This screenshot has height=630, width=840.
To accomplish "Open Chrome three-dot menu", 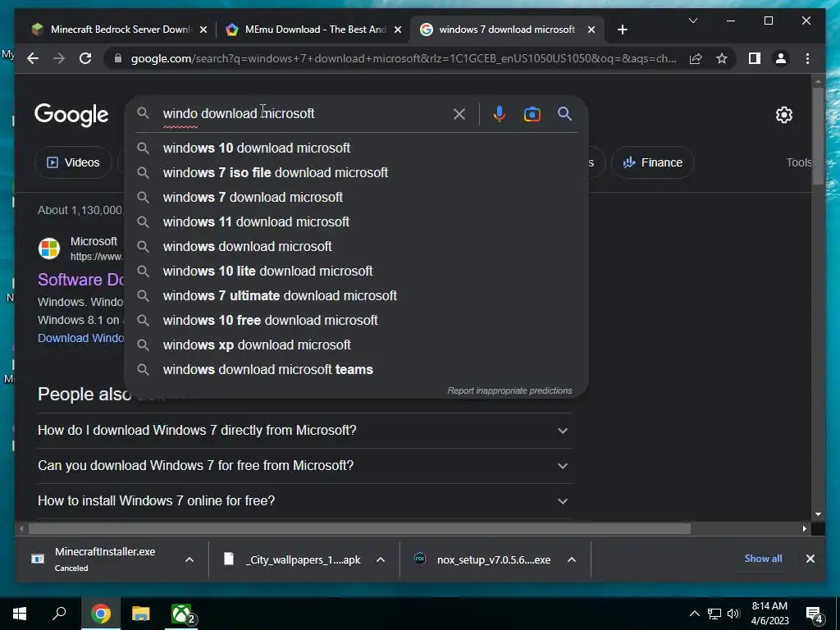I will tap(807, 58).
